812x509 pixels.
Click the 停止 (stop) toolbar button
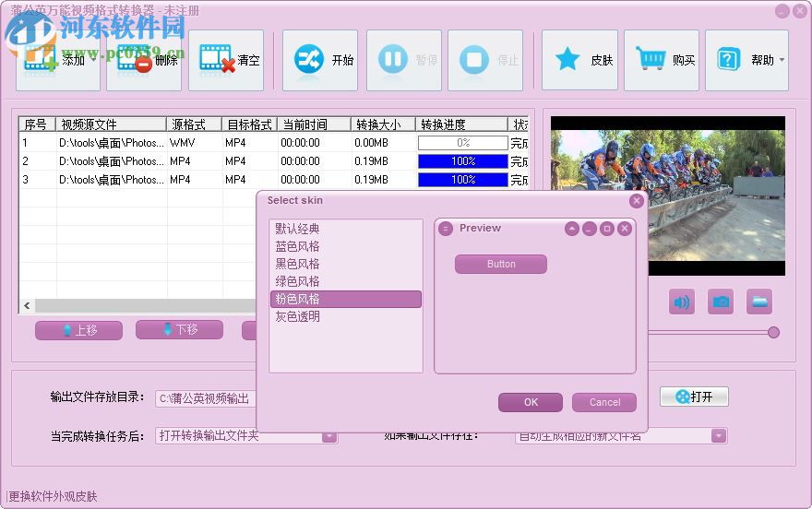coord(485,61)
